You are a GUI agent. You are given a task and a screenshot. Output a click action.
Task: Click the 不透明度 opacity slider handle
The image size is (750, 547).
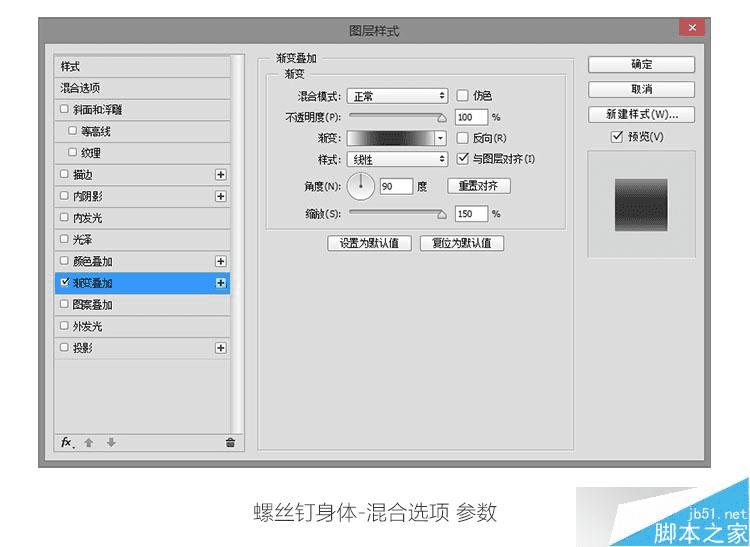tap(442, 118)
